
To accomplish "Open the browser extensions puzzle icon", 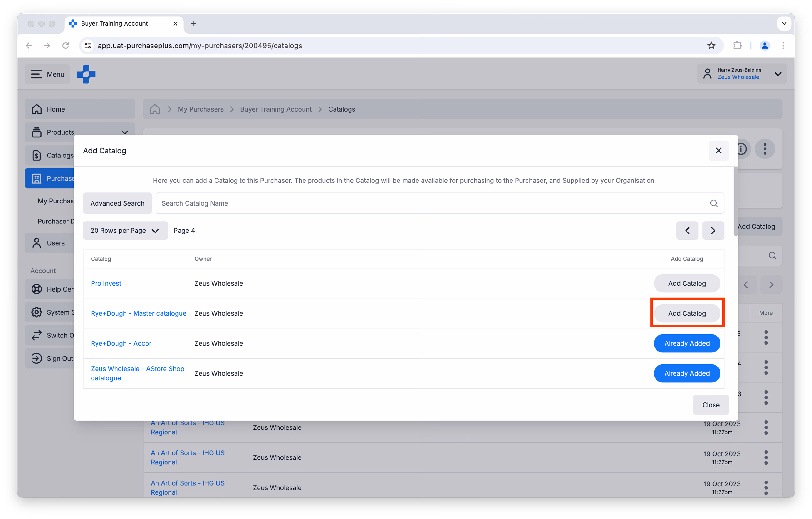I will [x=737, y=46].
